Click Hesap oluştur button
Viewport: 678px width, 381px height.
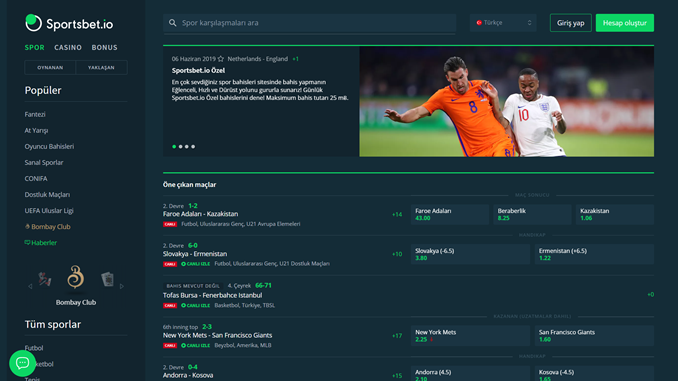click(x=625, y=23)
